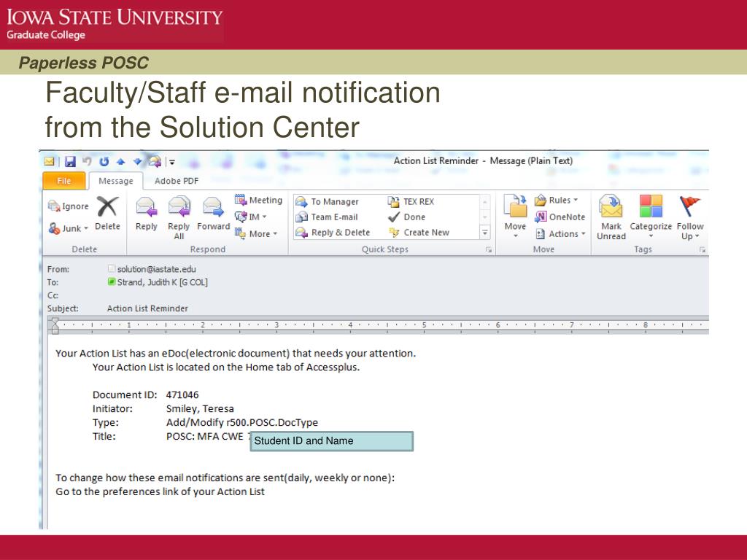Viewport: 747px width, 560px height.
Task: Click the ruler indent marker
Action: click(x=55, y=326)
